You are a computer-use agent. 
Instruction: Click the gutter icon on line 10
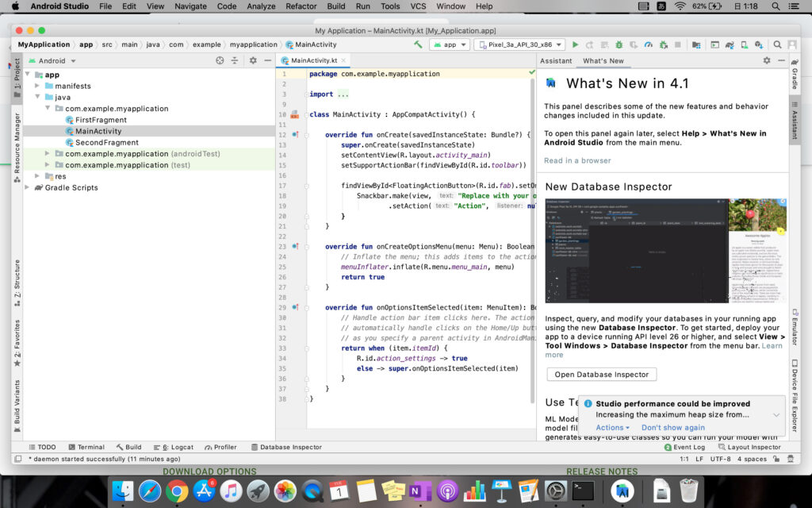294,114
